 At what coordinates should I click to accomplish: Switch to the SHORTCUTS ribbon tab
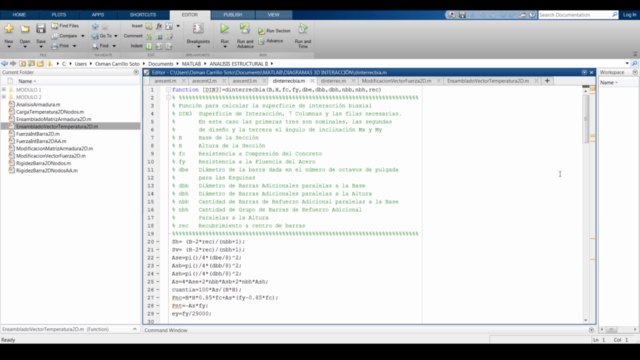coord(143,15)
